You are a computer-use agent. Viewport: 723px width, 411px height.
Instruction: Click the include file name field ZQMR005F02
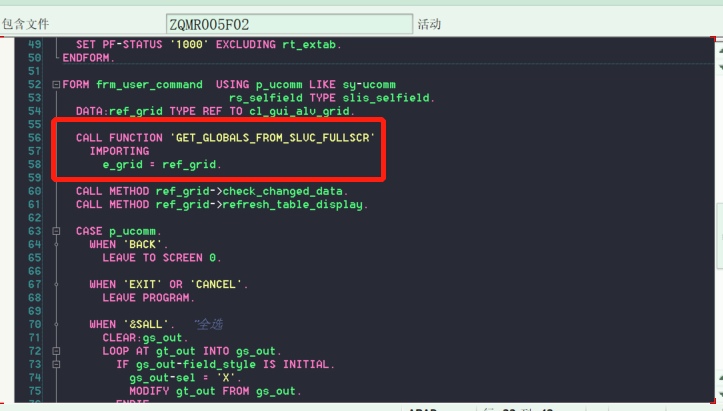point(289,24)
